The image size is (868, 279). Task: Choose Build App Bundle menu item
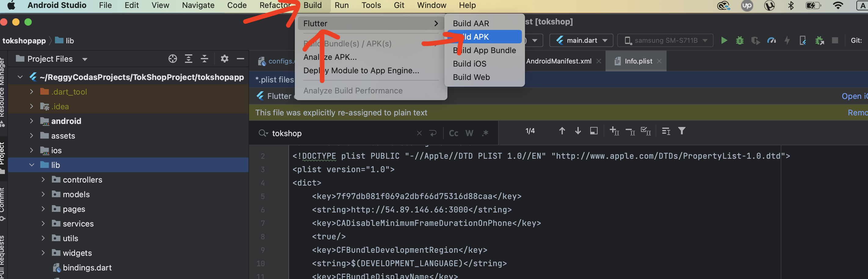click(484, 50)
